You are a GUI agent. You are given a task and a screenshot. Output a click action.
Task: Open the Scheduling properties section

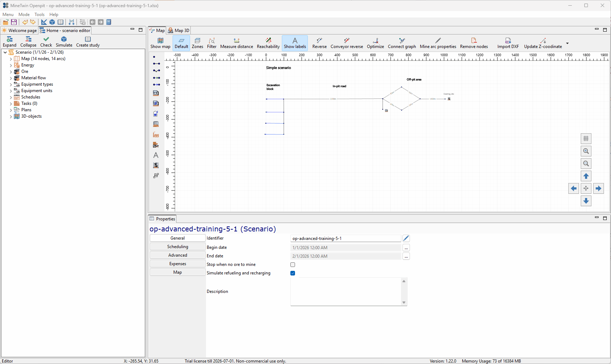(x=178, y=247)
